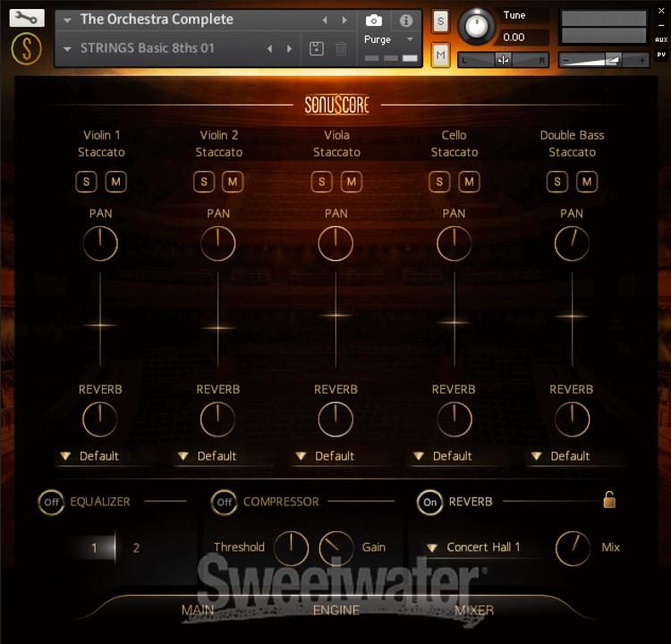Click the compressor Gain knob

(x=336, y=547)
